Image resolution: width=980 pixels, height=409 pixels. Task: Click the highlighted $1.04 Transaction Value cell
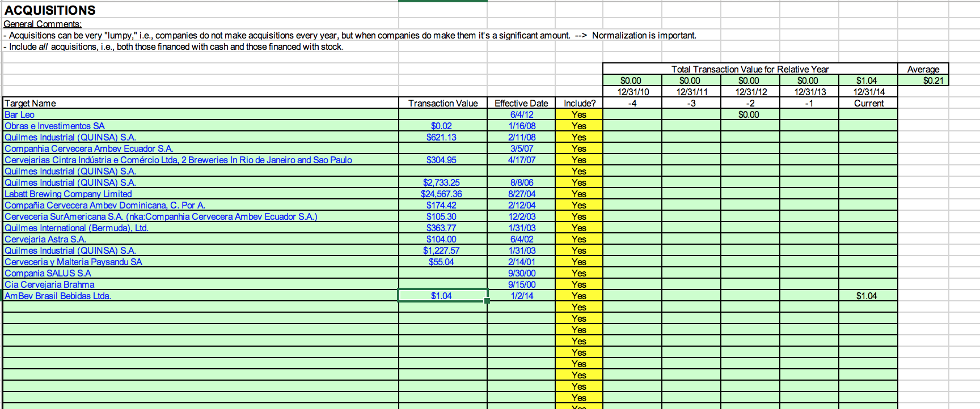tap(443, 296)
